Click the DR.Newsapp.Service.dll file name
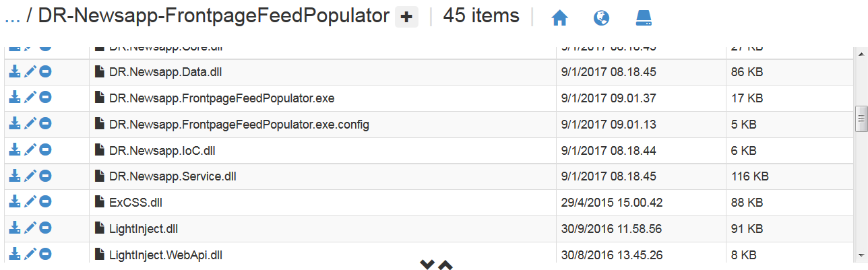This screenshot has height=270, width=868. pyautogui.click(x=173, y=176)
